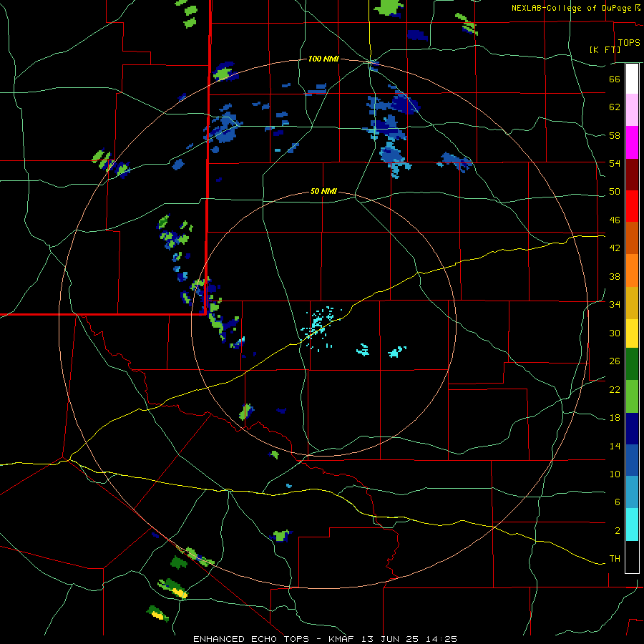The image size is (644, 644).
Task: Click the "42" legend value
Action: click(x=615, y=248)
